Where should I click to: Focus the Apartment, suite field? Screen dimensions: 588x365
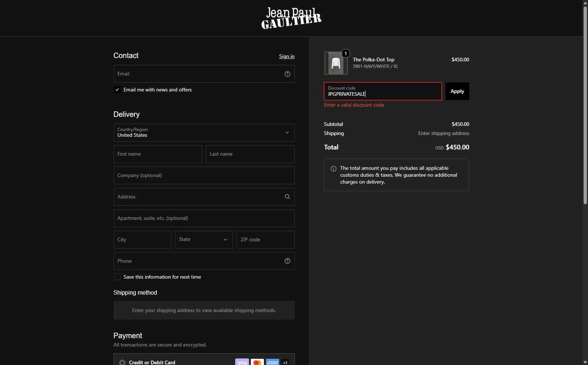click(204, 218)
